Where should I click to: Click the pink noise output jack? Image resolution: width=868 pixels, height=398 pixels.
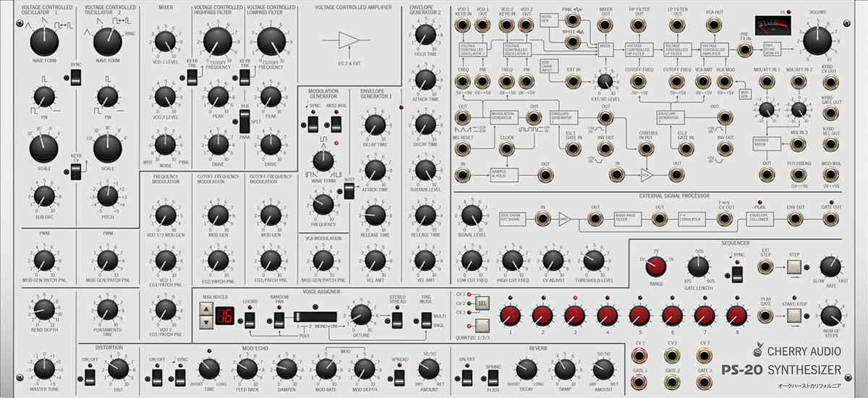point(574,18)
